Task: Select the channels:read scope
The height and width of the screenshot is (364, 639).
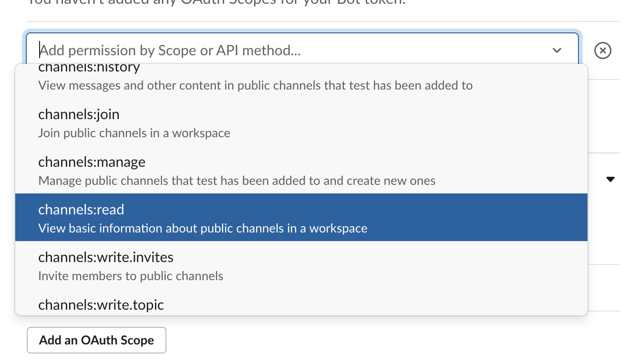Action: [x=81, y=210]
